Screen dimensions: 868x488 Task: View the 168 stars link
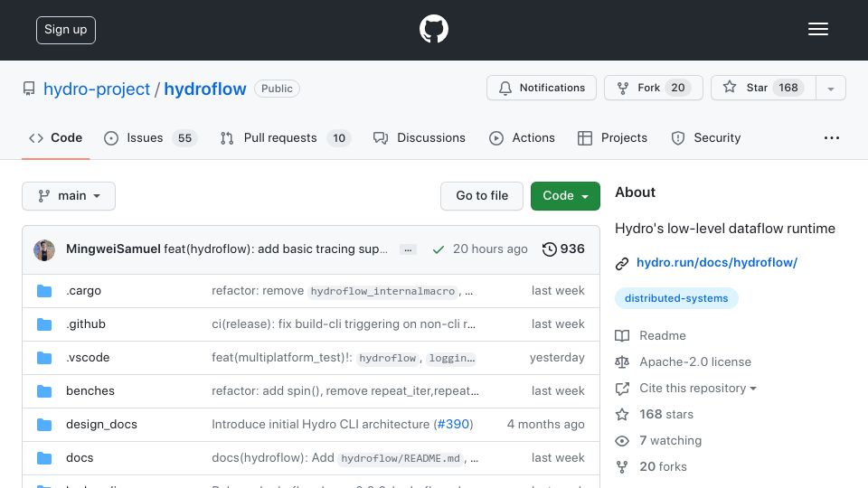(x=666, y=415)
